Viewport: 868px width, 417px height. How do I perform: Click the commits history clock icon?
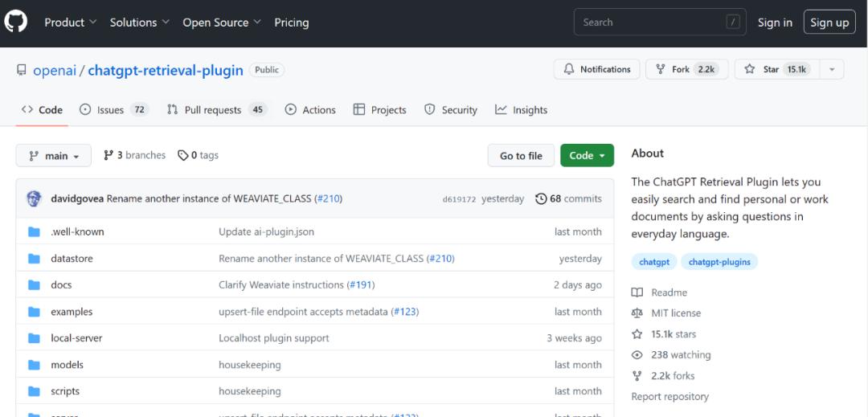coord(541,198)
